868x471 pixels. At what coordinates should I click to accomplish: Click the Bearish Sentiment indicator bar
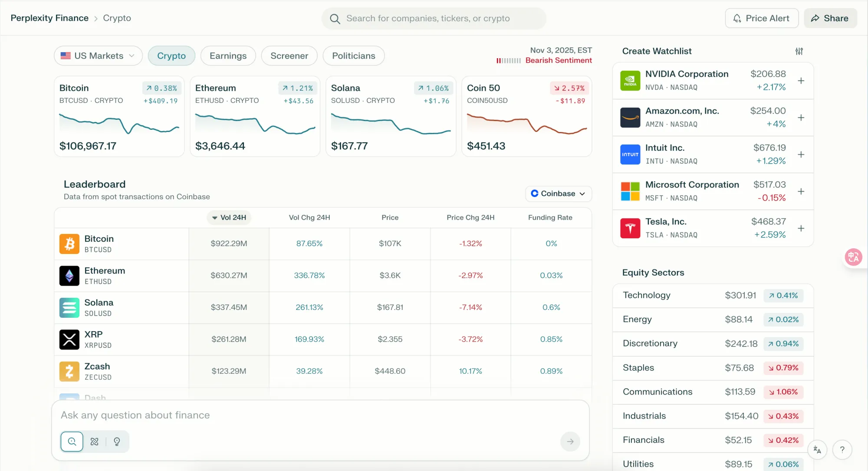509,61
